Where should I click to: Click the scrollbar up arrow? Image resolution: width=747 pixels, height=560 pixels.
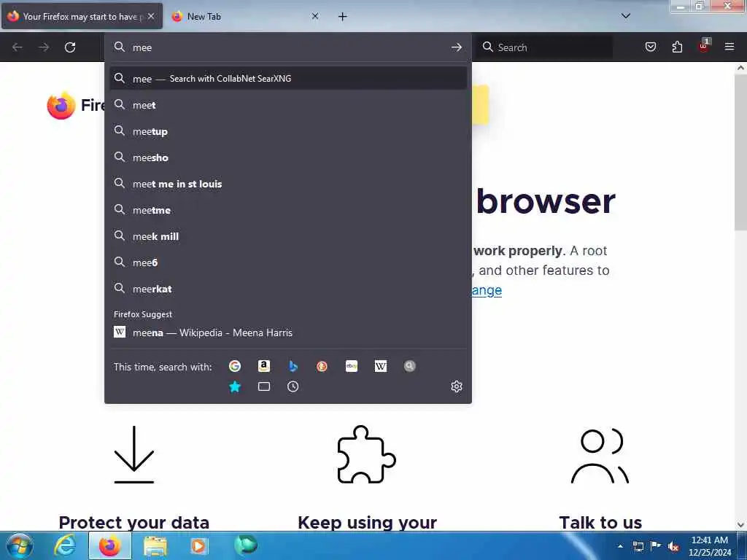tap(740, 68)
